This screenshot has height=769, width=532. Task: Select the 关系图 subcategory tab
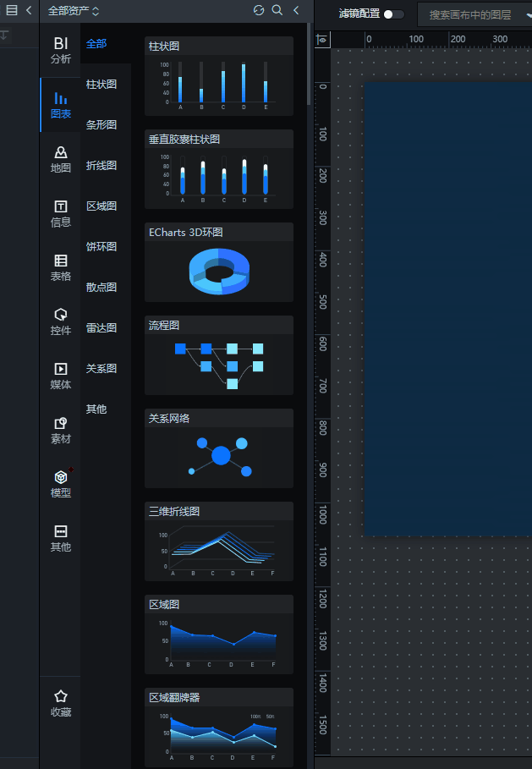click(x=101, y=369)
